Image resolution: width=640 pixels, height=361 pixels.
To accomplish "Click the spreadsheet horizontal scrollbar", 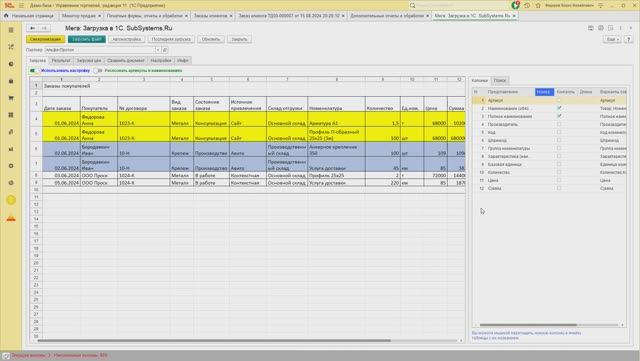I will (214, 340).
